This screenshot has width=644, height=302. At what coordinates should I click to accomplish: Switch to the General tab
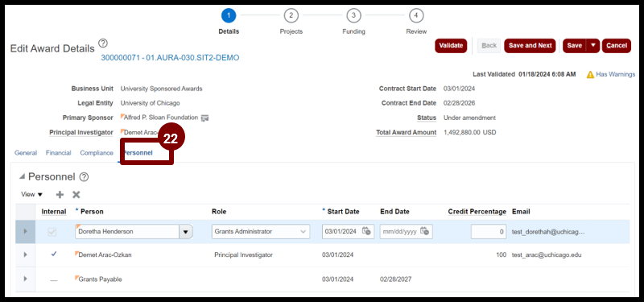(26, 153)
